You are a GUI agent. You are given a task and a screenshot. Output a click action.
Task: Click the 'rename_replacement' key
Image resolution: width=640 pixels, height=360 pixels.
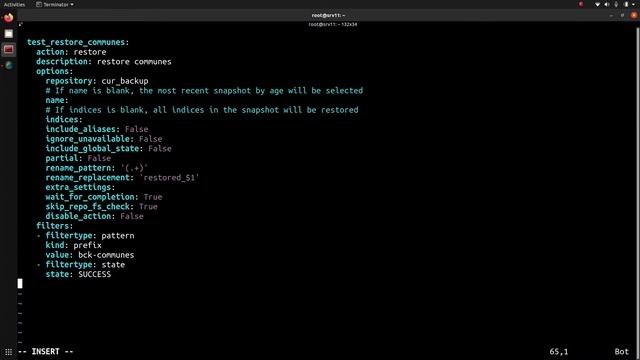coord(87,178)
